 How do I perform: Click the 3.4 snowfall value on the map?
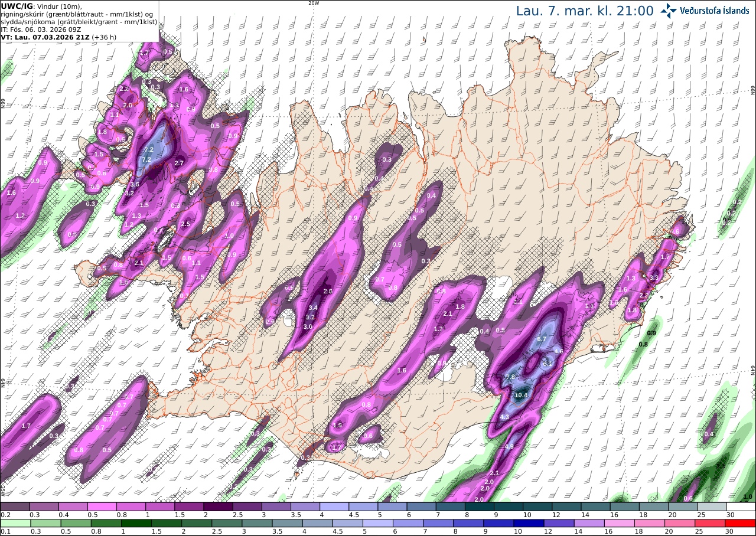(313, 308)
